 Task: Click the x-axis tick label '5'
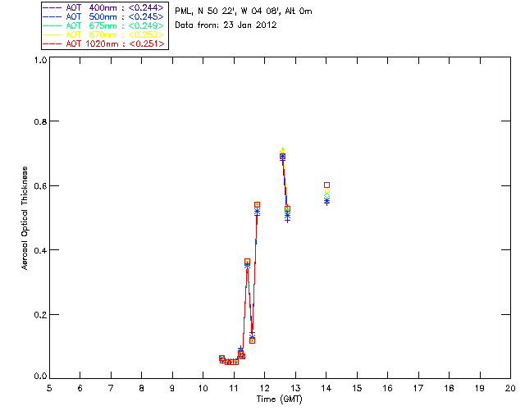[49, 388]
